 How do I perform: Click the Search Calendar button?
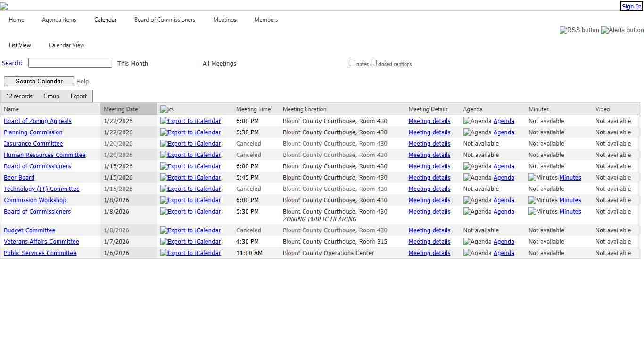click(x=39, y=81)
